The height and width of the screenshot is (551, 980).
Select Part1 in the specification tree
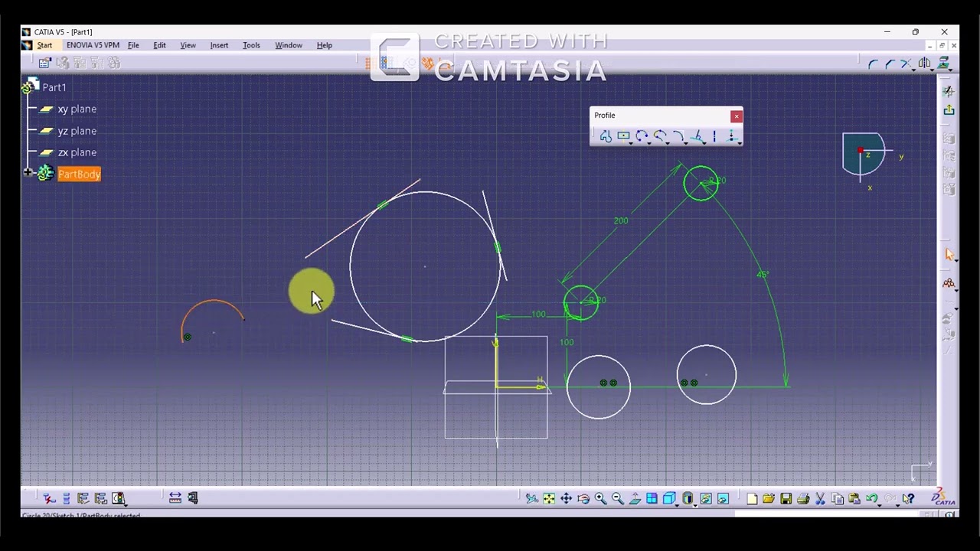pyautogui.click(x=54, y=87)
